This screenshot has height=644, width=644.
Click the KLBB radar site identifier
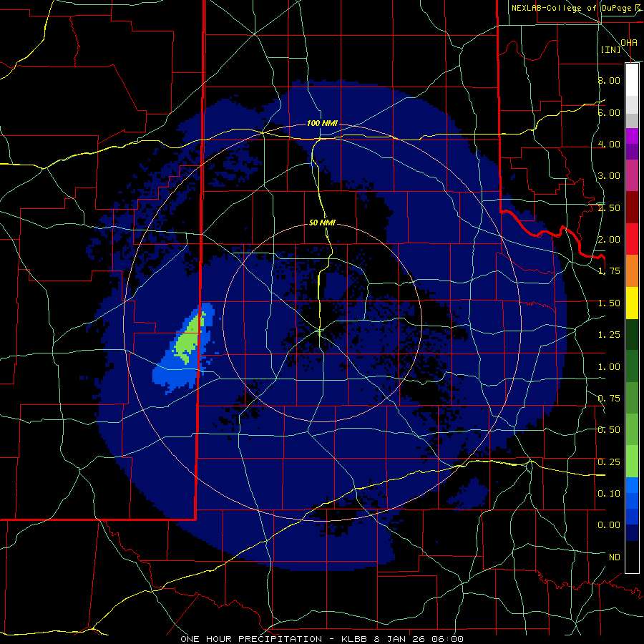pos(355,639)
